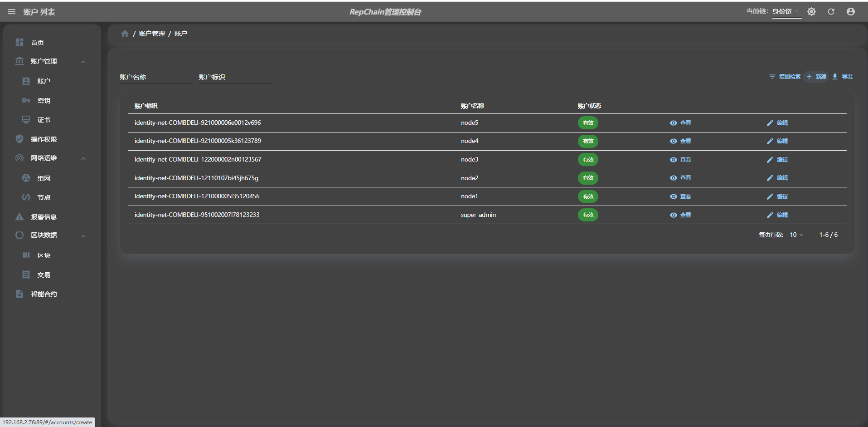The width and height of the screenshot is (868, 427).
Task: Click the super_admin account name cell
Action: [478, 215]
